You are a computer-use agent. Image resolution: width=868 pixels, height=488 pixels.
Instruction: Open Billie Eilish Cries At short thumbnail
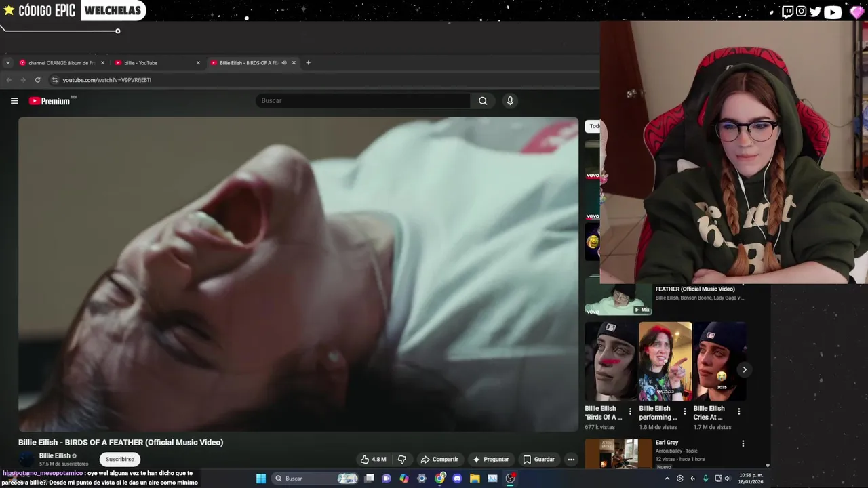719,361
